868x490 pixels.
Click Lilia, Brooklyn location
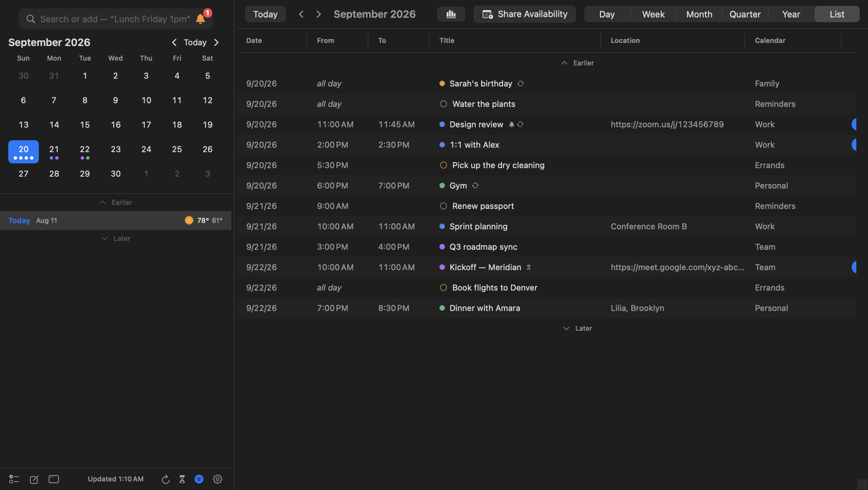(638, 308)
